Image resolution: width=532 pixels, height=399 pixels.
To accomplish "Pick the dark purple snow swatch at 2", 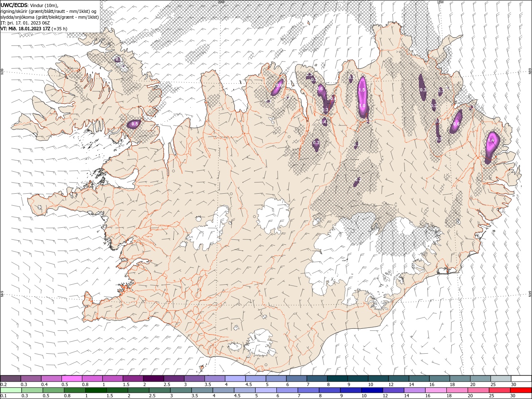I will 153,379.
